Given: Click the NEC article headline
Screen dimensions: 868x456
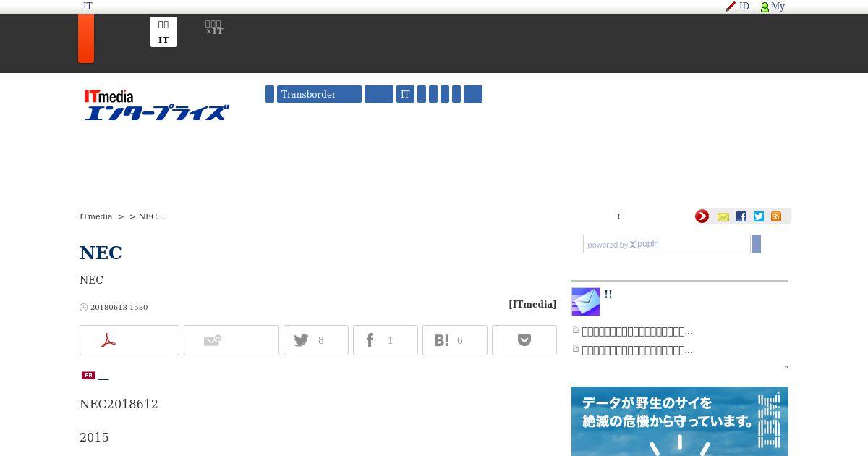Looking at the screenshot, I should tap(101, 253).
